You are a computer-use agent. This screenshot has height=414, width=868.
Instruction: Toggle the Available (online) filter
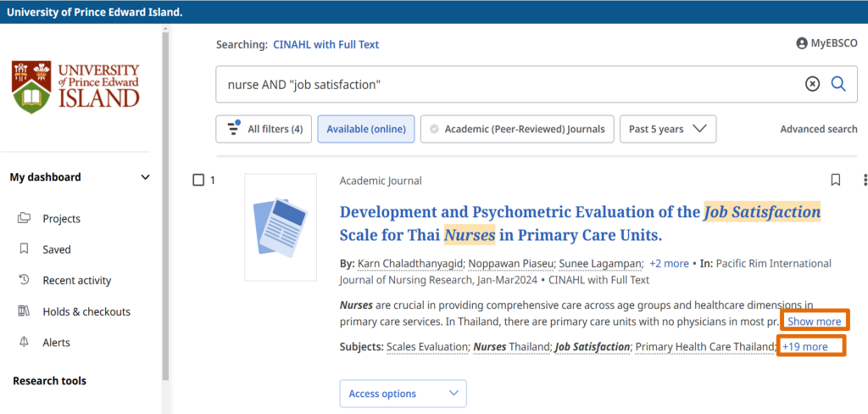click(365, 129)
